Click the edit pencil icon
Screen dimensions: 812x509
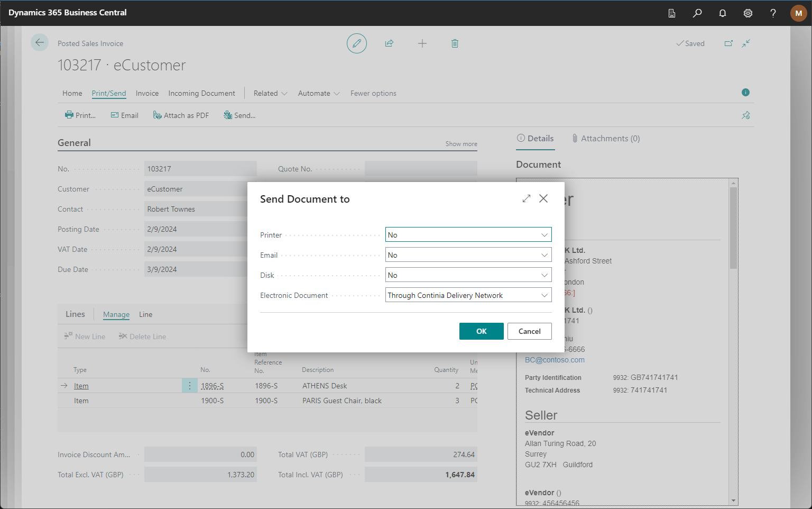(357, 43)
